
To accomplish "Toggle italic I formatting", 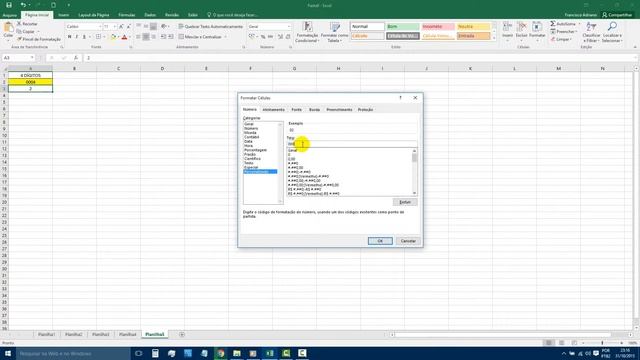I will pos(77,37).
